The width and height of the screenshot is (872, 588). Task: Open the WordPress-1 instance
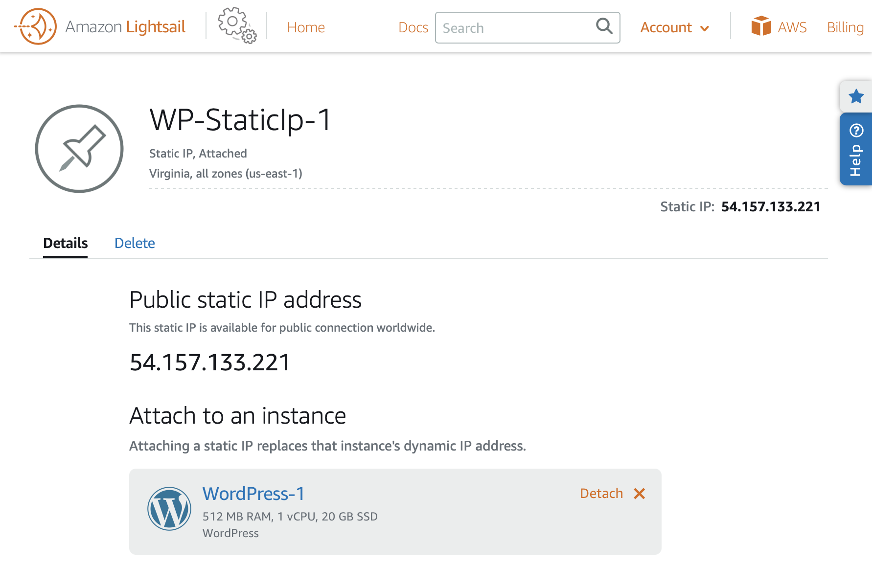pyautogui.click(x=253, y=494)
